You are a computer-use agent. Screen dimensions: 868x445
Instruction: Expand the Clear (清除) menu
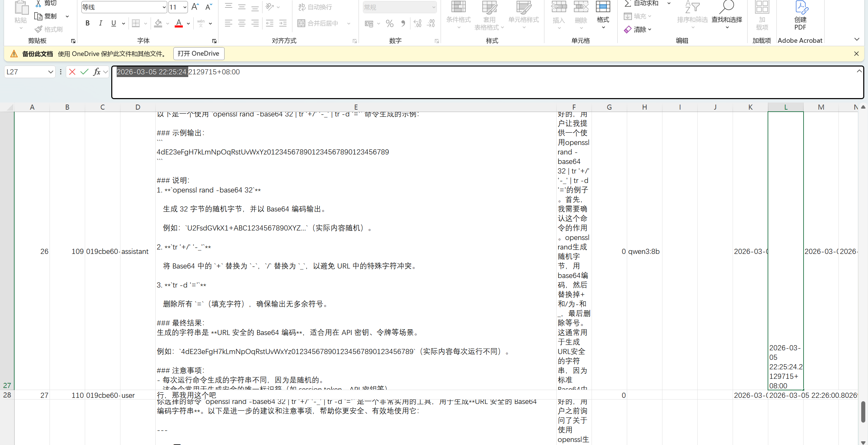pos(638,30)
